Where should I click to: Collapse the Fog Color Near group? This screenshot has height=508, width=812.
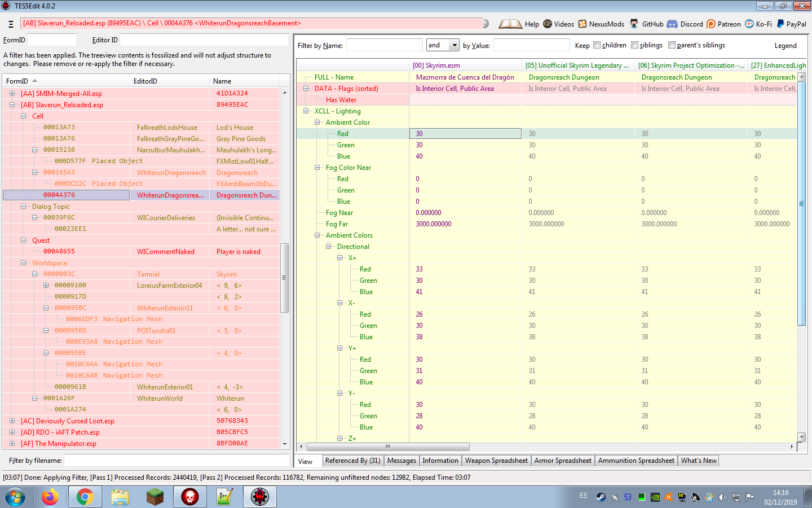(x=317, y=168)
